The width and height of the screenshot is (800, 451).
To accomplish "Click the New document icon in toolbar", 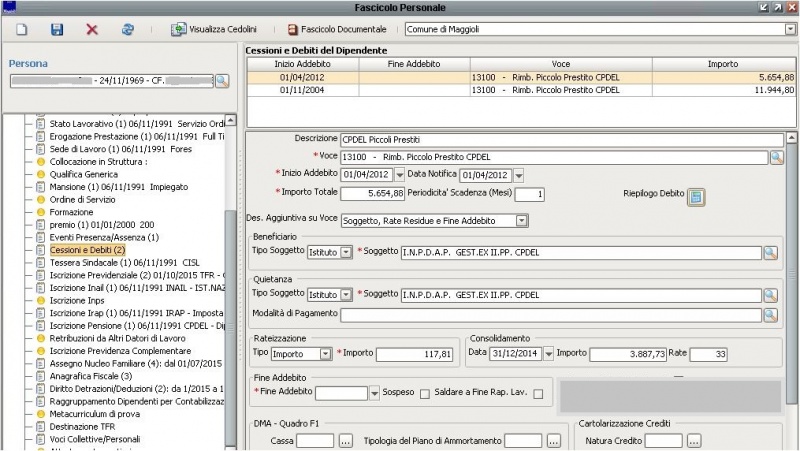I will pyautogui.click(x=21, y=30).
